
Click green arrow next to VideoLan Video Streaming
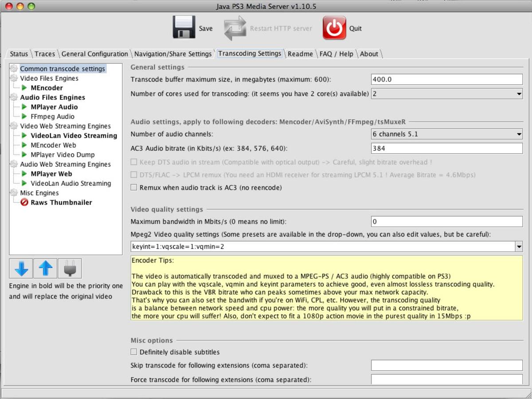pos(24,136)
